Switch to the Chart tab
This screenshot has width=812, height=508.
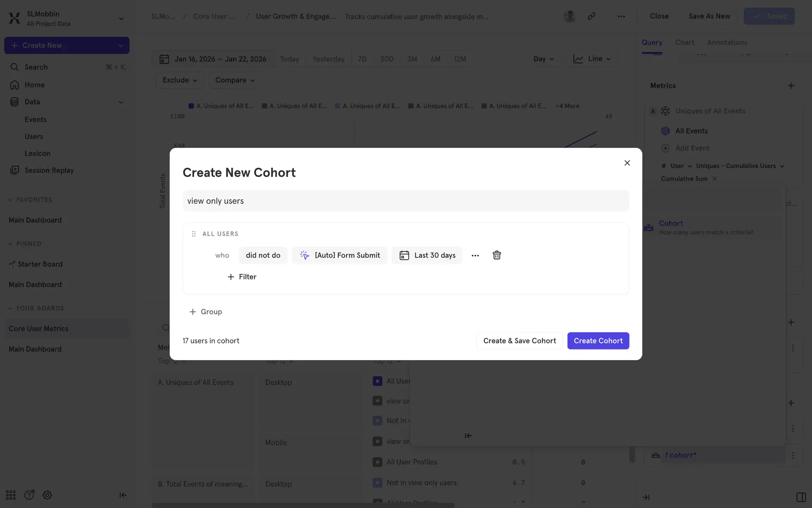coord(684,42)
